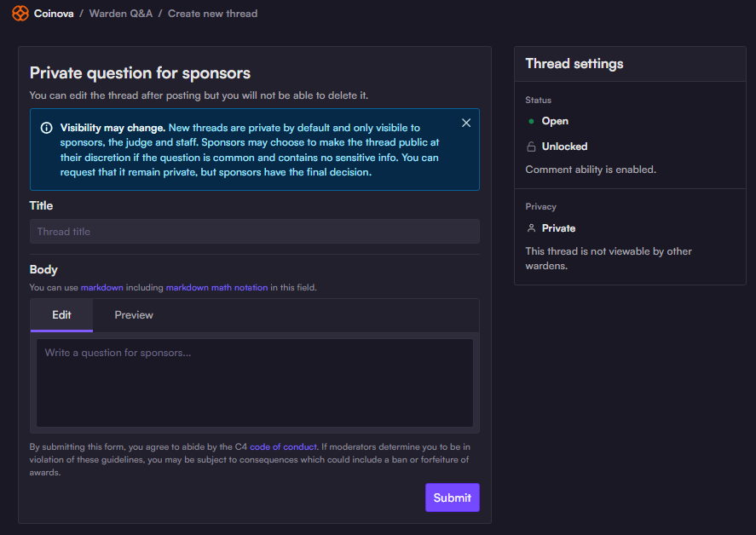Switch to the Preview tab
Image resolution: width=756 pixels, height=535 pixels.
(134, 315)
